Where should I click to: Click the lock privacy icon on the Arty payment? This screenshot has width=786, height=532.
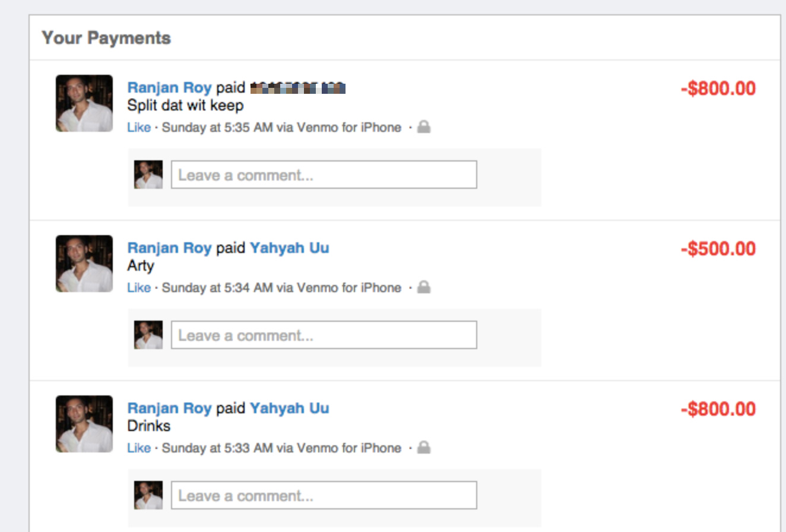(423, 287)
